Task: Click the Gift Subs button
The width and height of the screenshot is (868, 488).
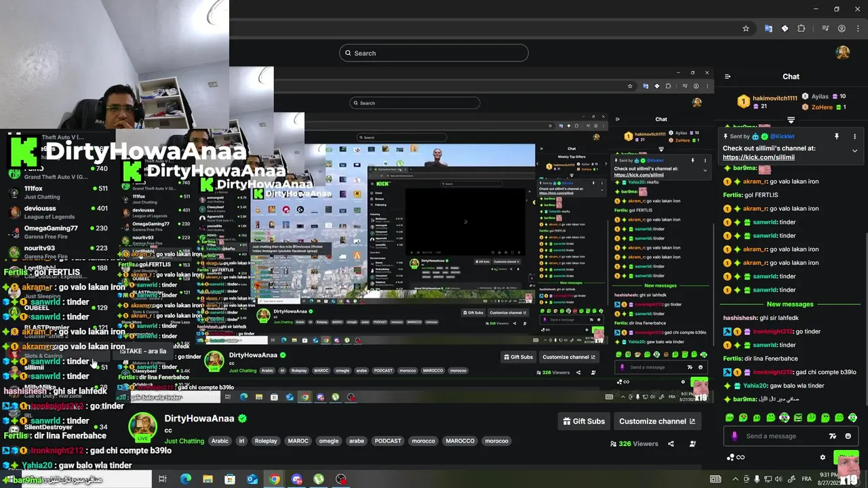Action: (584, 421)
